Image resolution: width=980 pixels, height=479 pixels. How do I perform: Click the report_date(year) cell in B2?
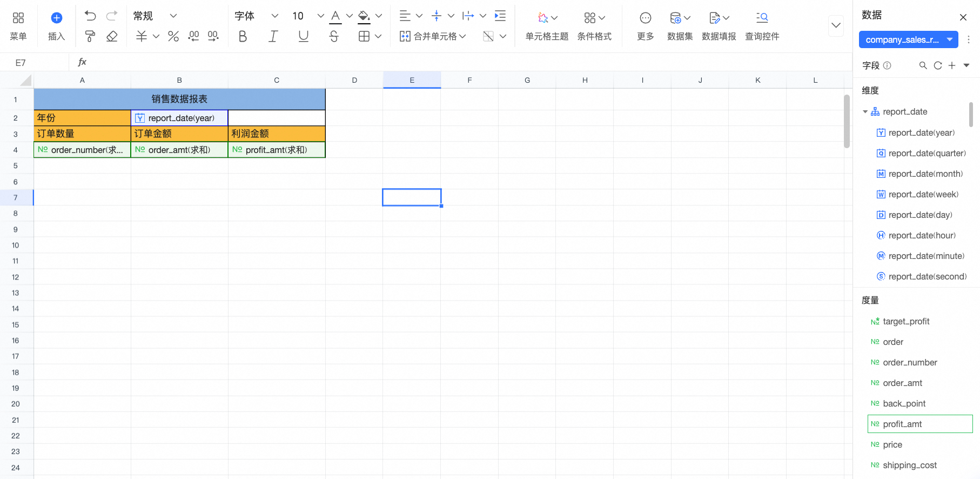pos(179,118)
